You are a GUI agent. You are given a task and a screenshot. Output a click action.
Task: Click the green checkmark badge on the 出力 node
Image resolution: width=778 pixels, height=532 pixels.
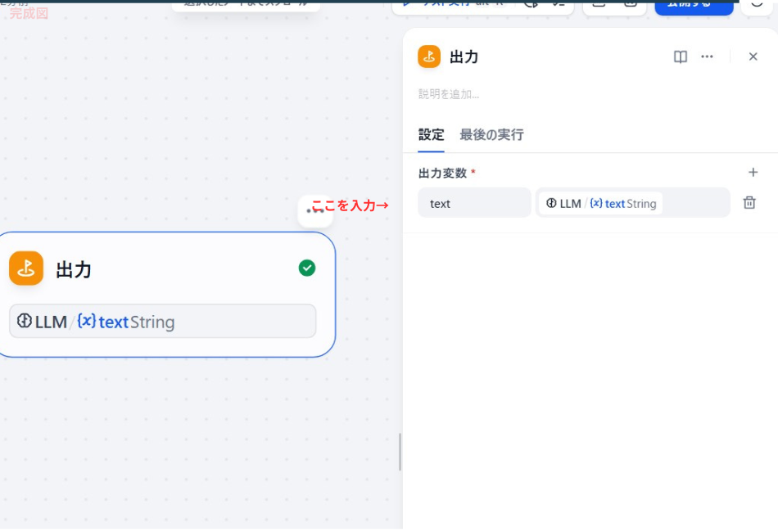(307, 268)
